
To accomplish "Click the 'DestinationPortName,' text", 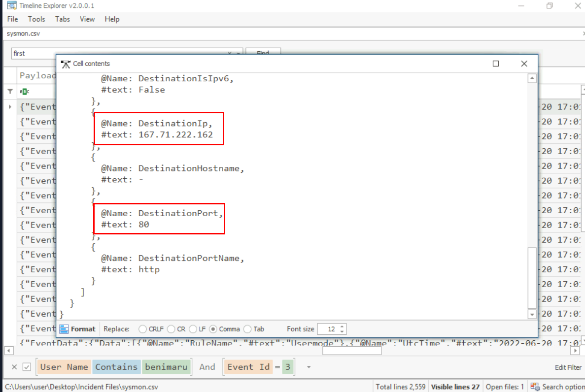I will [191, 258].
